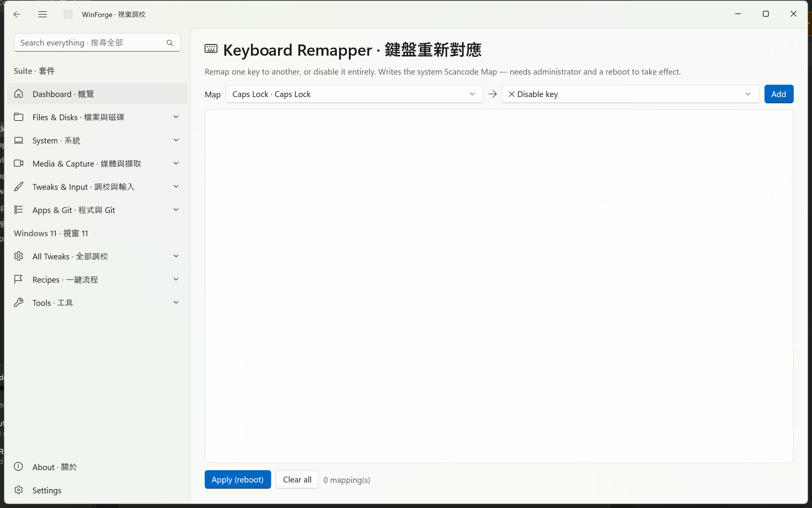
Task: Click the Dashboard home icon
Action: 19,94
